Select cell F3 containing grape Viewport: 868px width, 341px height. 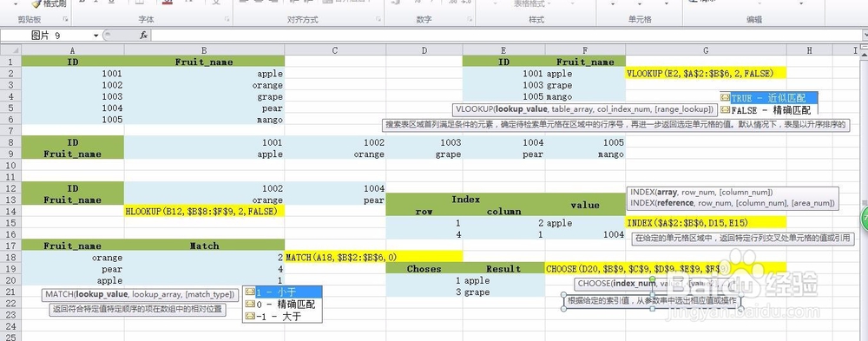pos(585,85)
